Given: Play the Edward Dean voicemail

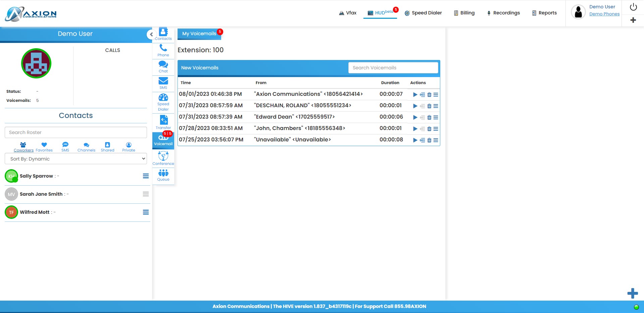Looking at the screenshot, I should 415,118.
